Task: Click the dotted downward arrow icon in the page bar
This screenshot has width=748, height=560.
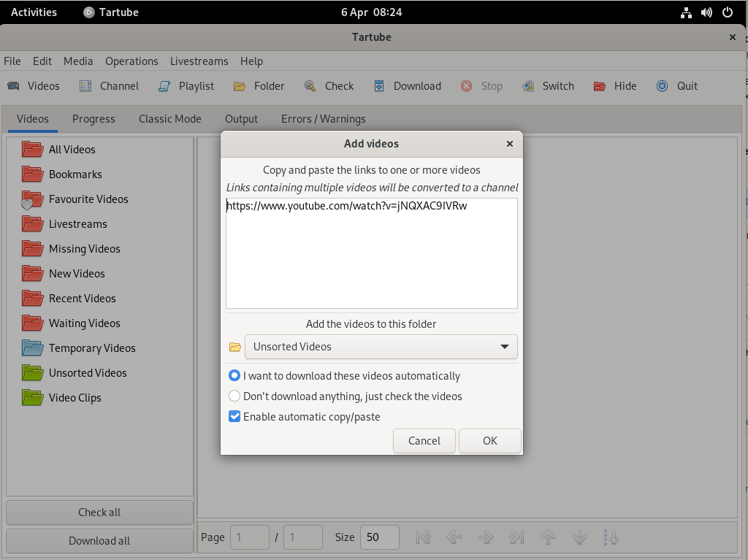Action: pos(611,537)
